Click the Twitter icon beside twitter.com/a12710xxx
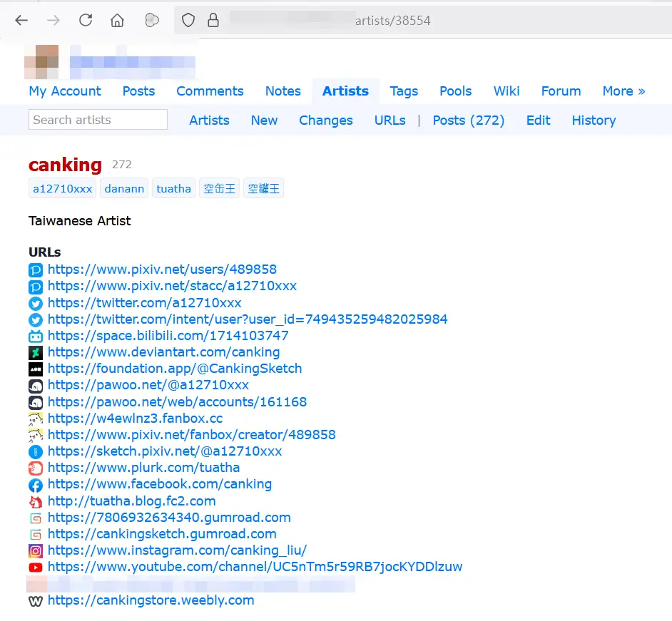This screenshot has width=672, height=621. coord(36,304)
